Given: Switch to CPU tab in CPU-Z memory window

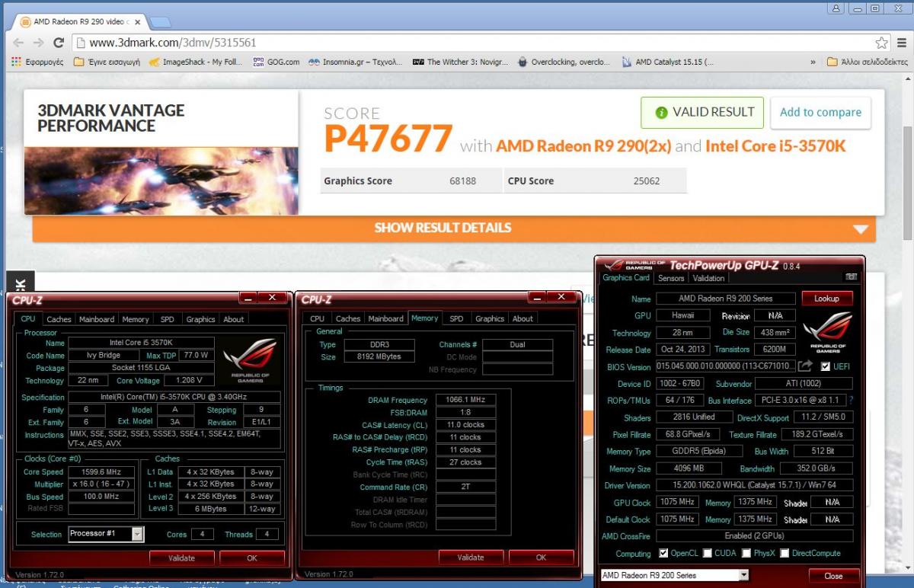Looking at the screenshot, I should pos(317,318).
